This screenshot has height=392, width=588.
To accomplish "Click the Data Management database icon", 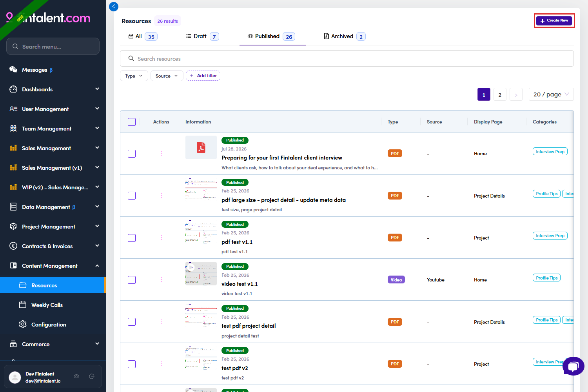I will click(x=13, y=207).
